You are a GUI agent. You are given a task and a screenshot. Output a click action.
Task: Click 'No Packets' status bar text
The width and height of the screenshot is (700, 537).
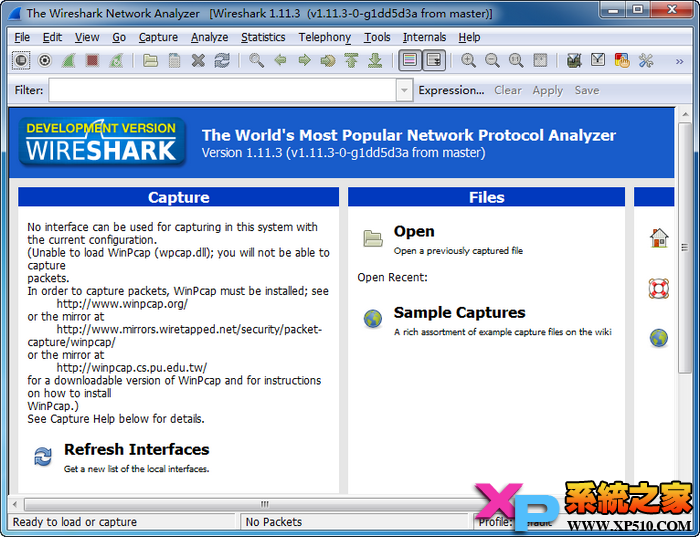[x=274, y=522]
